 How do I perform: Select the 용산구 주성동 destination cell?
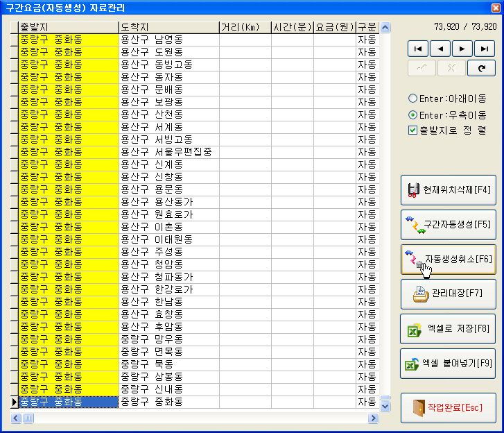[x=169, y=252]
